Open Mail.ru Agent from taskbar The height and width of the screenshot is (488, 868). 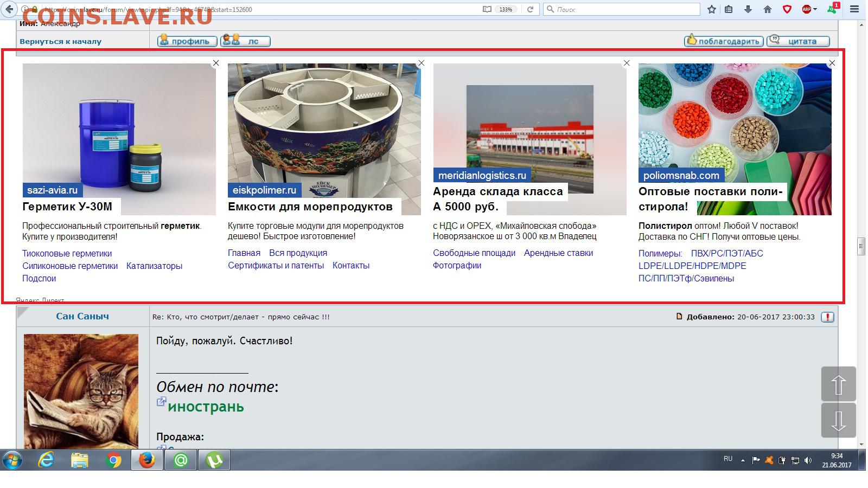point(181,461)
